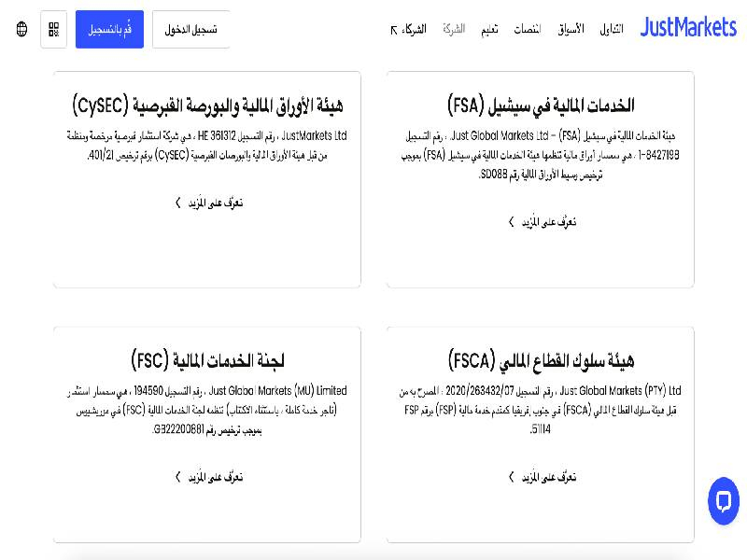747x560 pixels.
Task: Select the FSA Seychelles card heading
Action: tap(541, 105)
